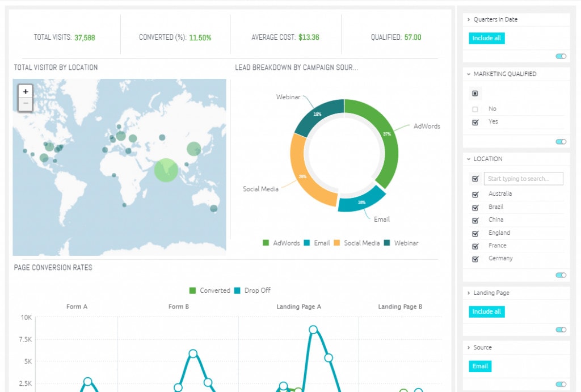The image size is (581, 392).
Task: Click the Total Visitor by Location title
Action: pos(56,68)
